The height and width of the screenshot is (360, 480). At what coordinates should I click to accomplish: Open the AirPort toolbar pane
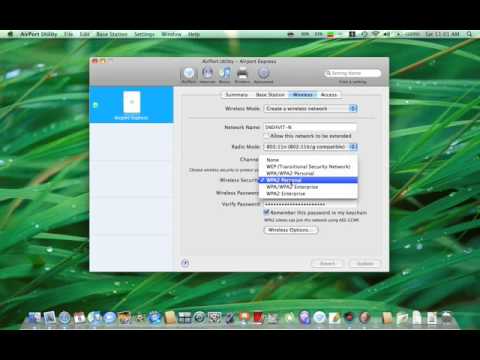[x=189, y=75]
